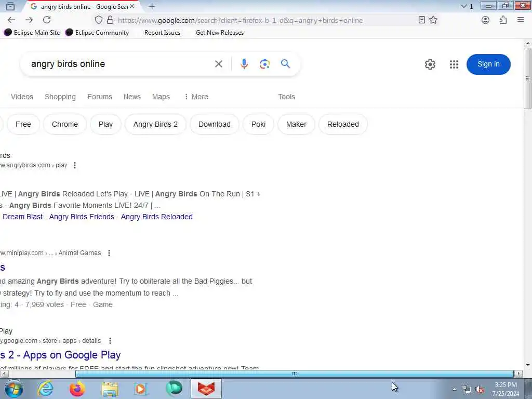Expand the More search categories menu
The height and width of the screenshot is (399, 532).
[196, 97]
